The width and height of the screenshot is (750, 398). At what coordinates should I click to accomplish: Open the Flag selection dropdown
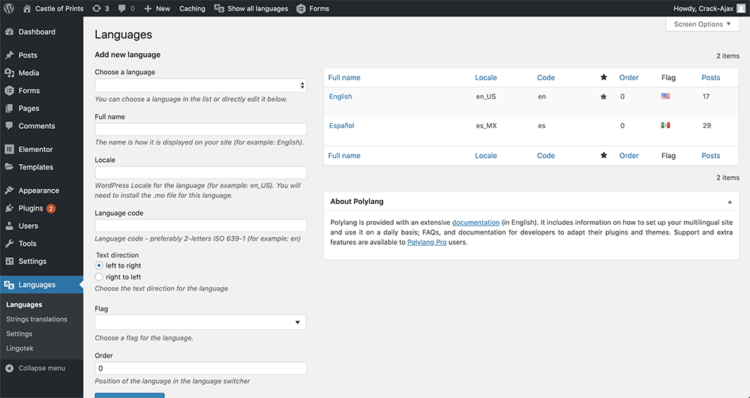pyautogui.click(x=200, y=322)
